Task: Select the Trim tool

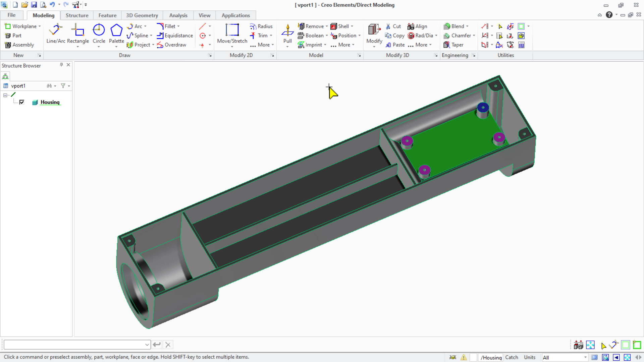Action: tap(259, 36)
